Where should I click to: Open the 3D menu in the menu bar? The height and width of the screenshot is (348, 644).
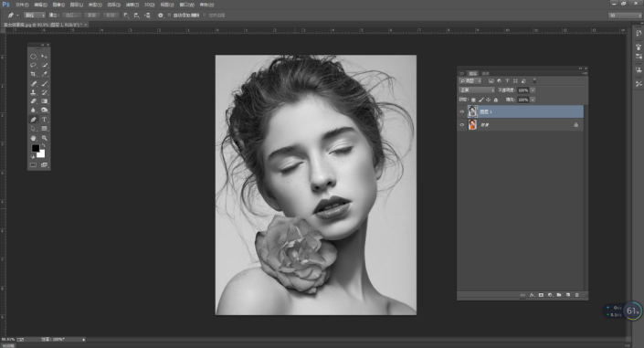149,5
